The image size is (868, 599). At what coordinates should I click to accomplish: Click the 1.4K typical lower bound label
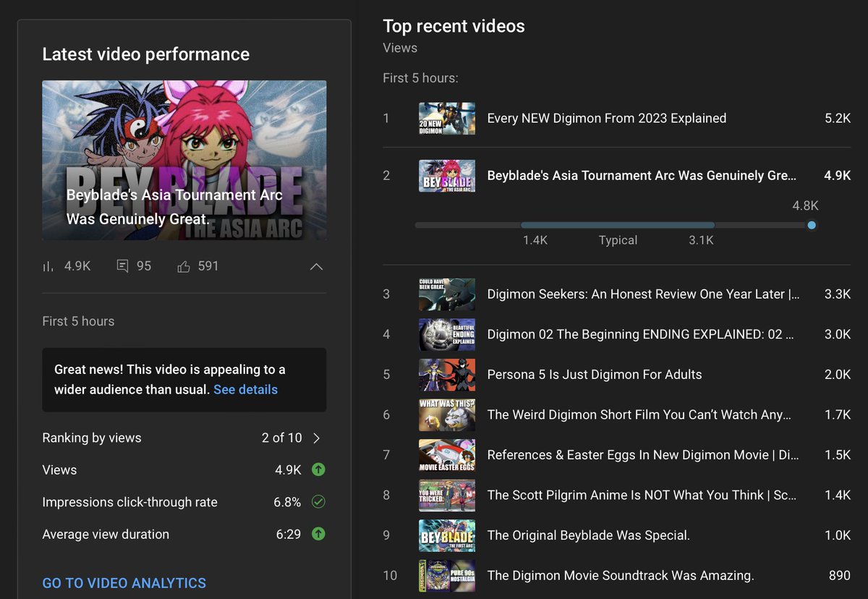coord(535,240)
